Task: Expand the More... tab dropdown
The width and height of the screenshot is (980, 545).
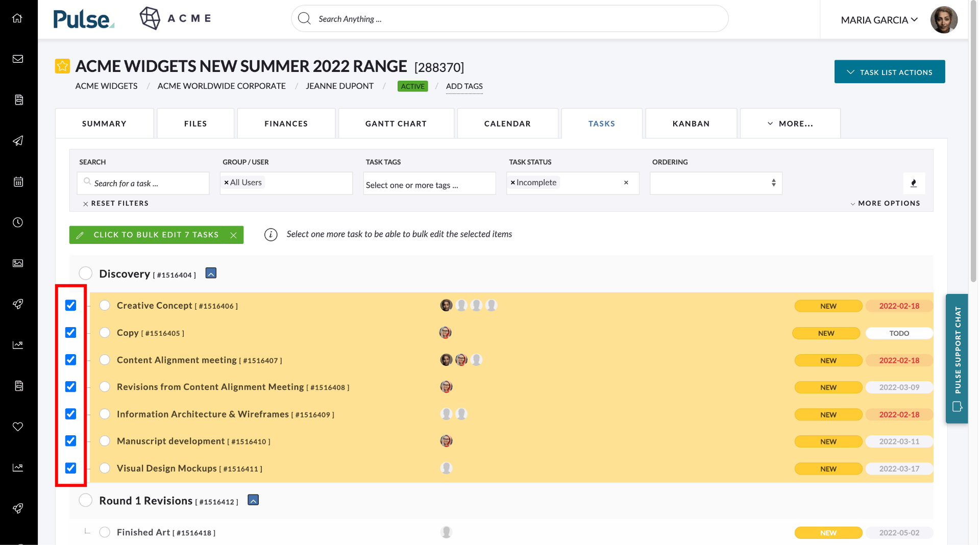Action: [790, 123]
